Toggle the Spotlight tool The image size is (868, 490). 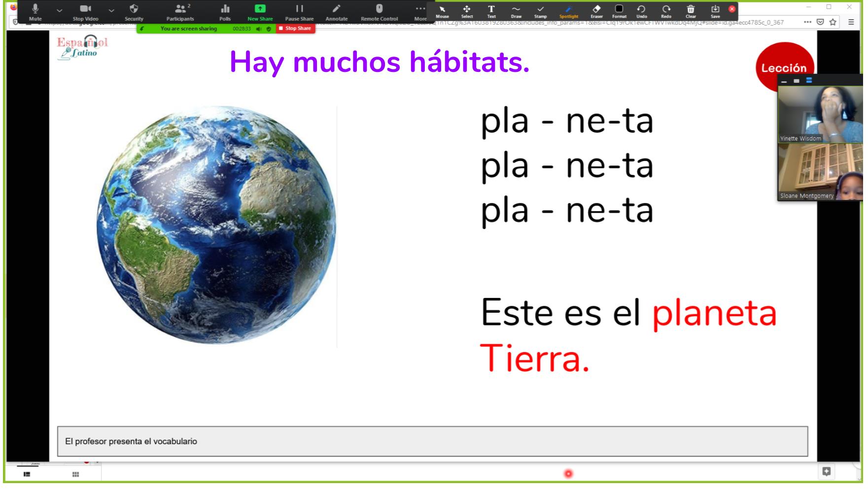pos(568,11)
